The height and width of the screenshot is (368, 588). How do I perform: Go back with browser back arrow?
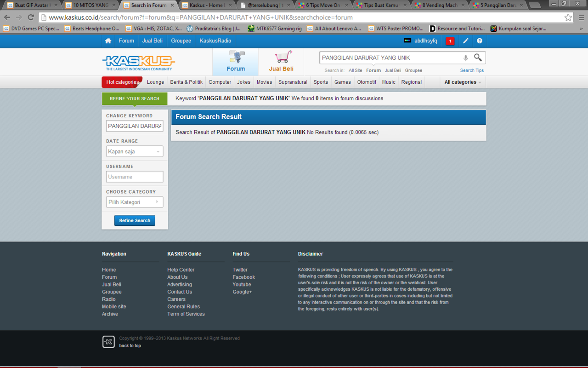(7, 17)
